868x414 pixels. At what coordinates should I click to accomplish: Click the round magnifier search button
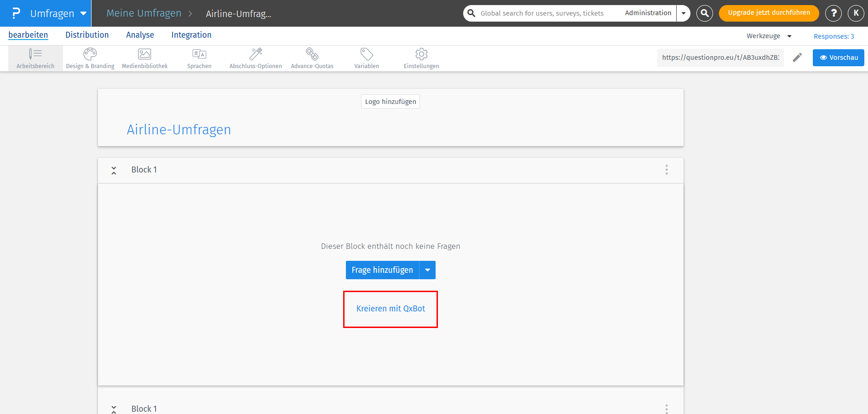coord(705,13)
